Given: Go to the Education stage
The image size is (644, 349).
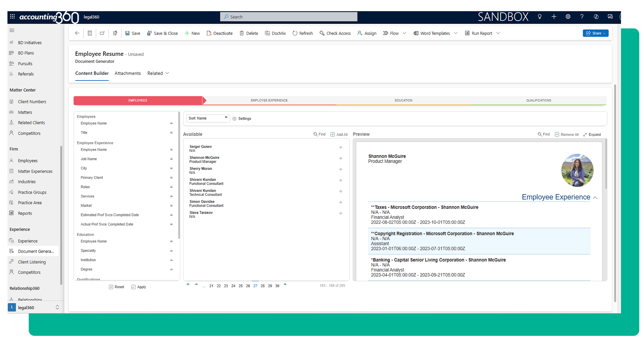Looking at the screenshot, I should [403, 100].
